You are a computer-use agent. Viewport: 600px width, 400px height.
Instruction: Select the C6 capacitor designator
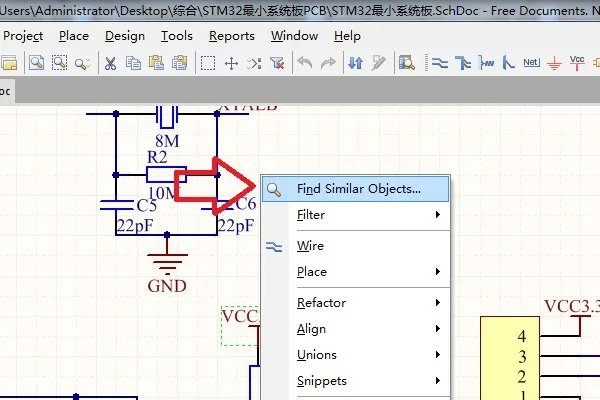click(x=246, y=204)
